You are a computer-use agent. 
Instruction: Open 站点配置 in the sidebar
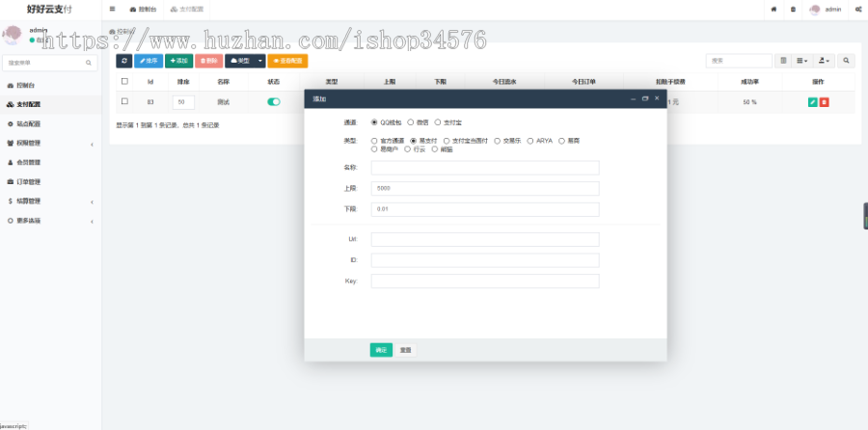[x=50, y=124]
